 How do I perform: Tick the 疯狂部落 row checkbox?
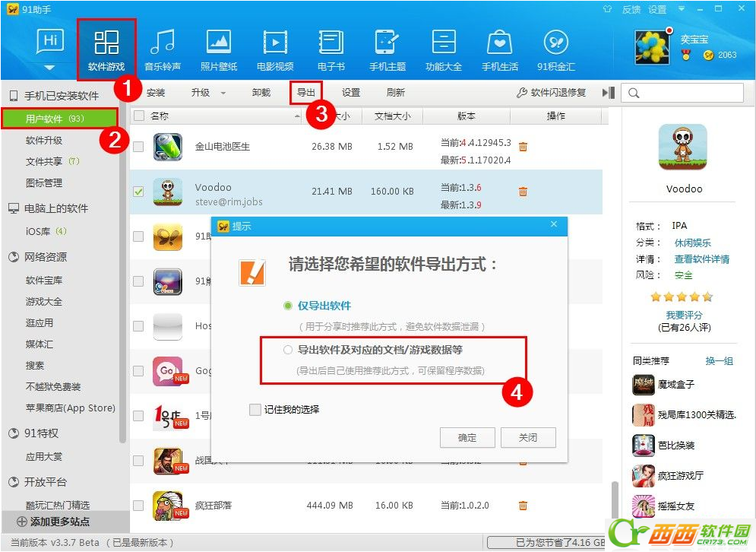pos(138,505)
